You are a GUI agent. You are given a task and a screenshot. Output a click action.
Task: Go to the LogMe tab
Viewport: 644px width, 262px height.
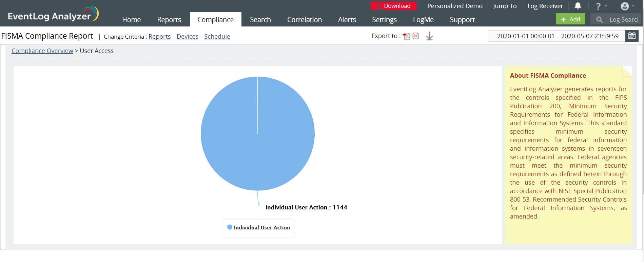coord(423,20)
